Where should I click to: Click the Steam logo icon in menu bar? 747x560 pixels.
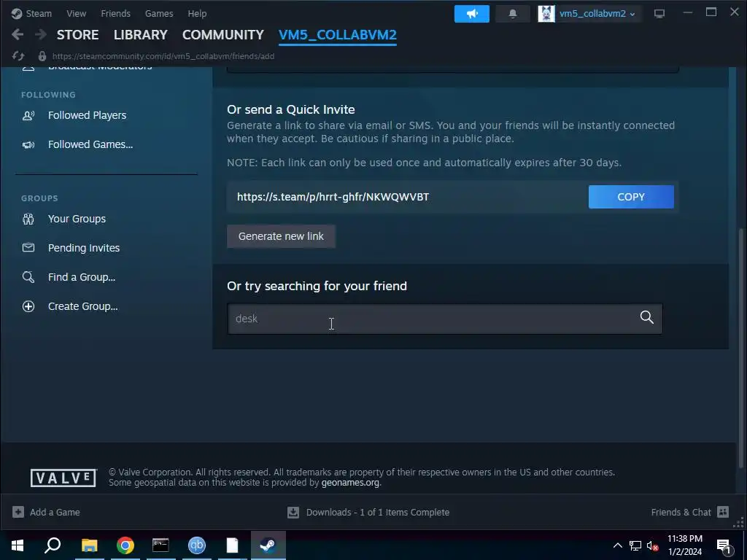pyautogui.click(x=17, y=13)
